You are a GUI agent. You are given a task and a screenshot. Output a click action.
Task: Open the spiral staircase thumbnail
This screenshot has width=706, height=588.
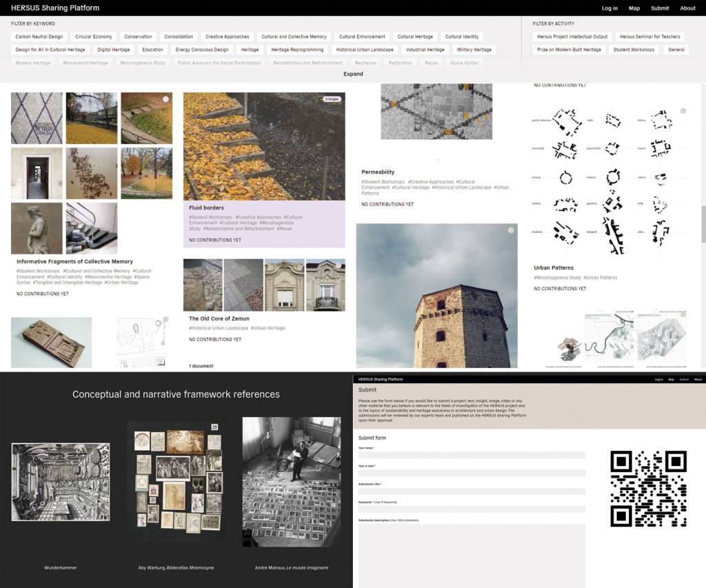[92, 228]
